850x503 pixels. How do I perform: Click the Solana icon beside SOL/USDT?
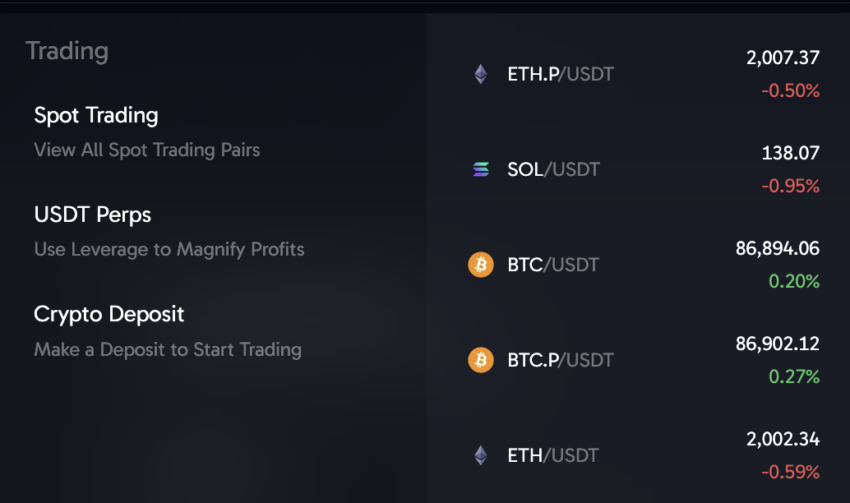(481, 170)
